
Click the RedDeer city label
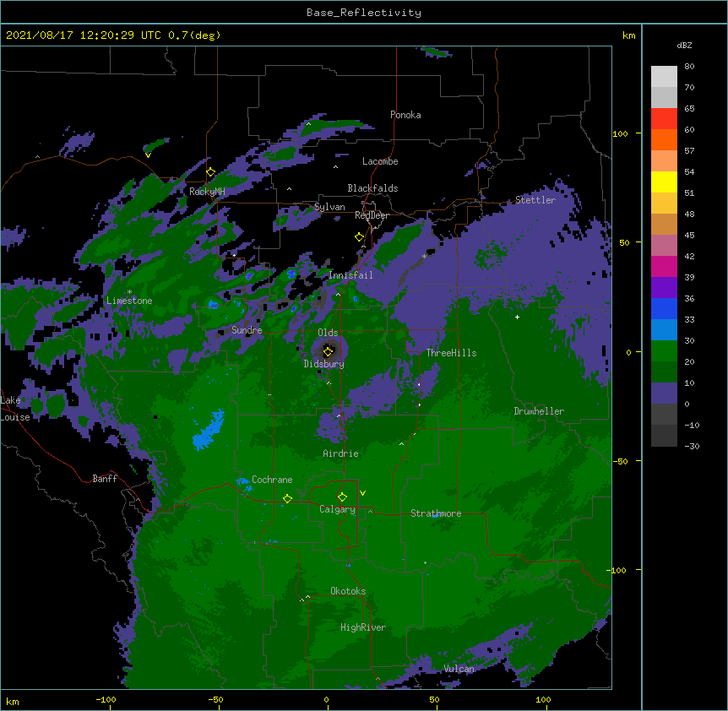tap(372, 214)
